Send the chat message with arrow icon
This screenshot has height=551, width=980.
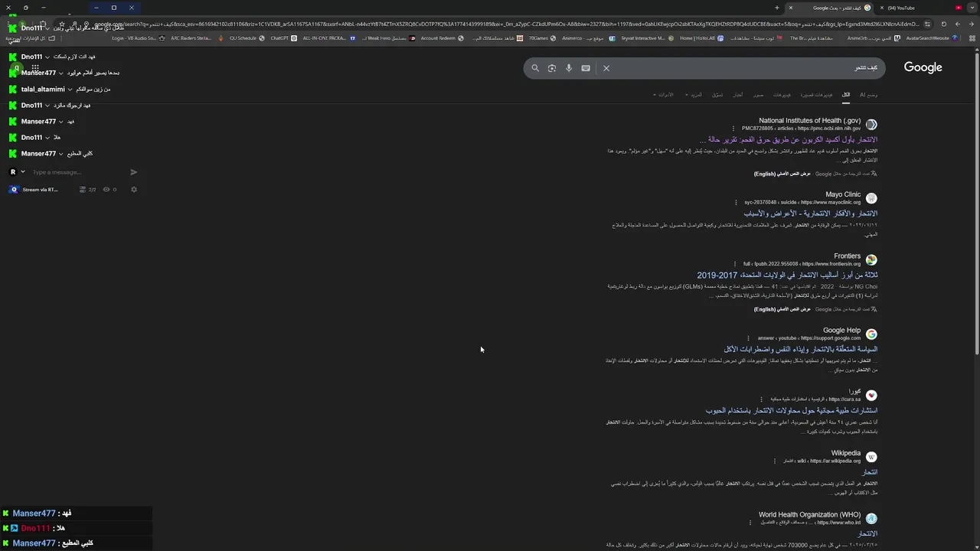(x=133, y=172)
